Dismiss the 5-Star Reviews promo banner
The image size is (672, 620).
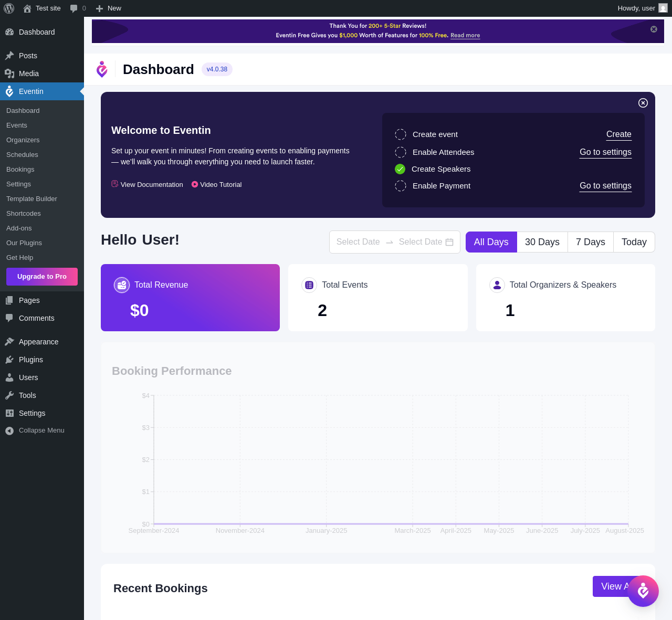tap(654, 29)
